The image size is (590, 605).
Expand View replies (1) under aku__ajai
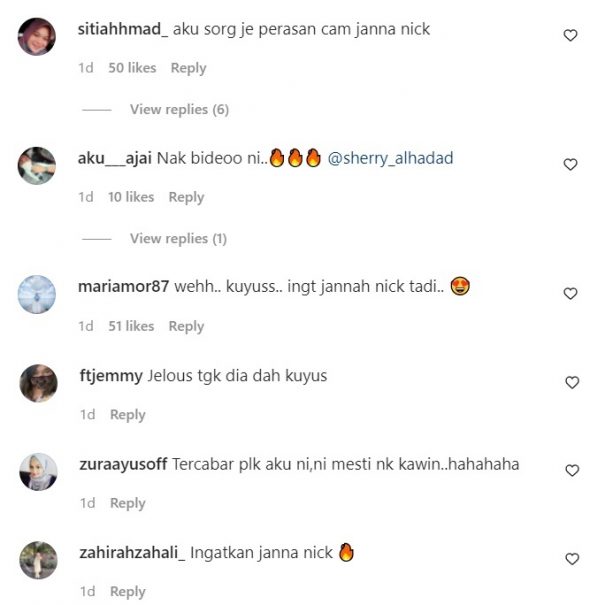(x=178, y=239)
